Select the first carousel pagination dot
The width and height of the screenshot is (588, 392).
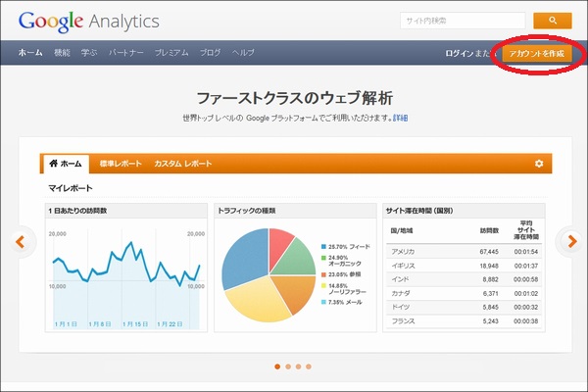pyautogui.click(x=277, y=367)
